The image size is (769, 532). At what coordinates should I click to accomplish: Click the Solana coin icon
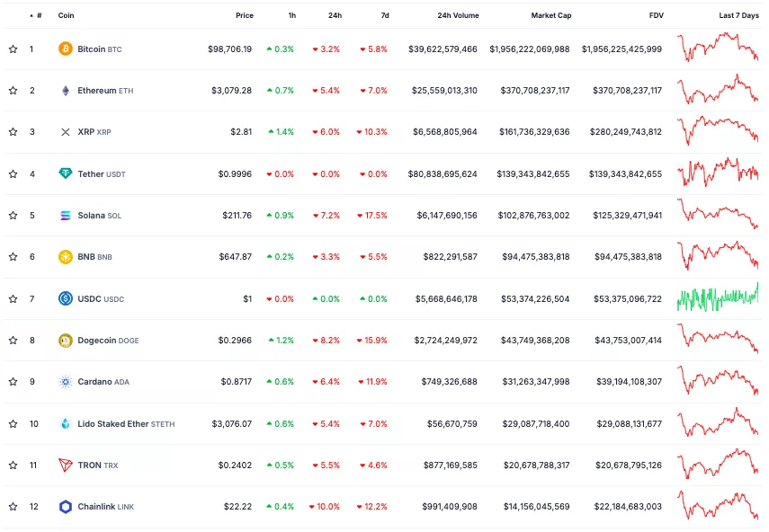[x=65, y=216]
